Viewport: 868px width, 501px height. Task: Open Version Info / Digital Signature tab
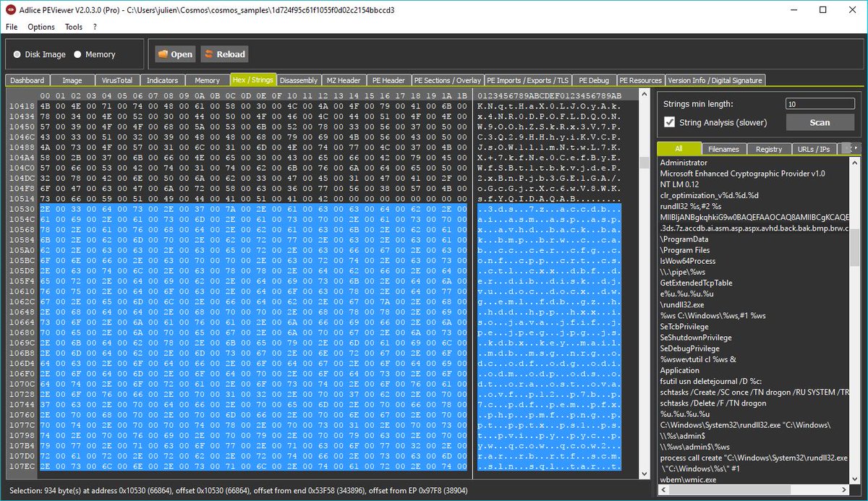tap(715, 80)
